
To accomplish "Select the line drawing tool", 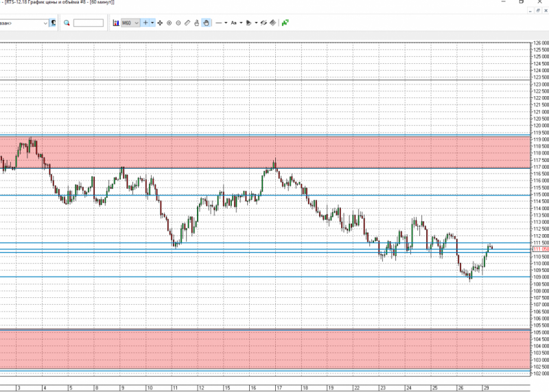I will coord(219,23).
